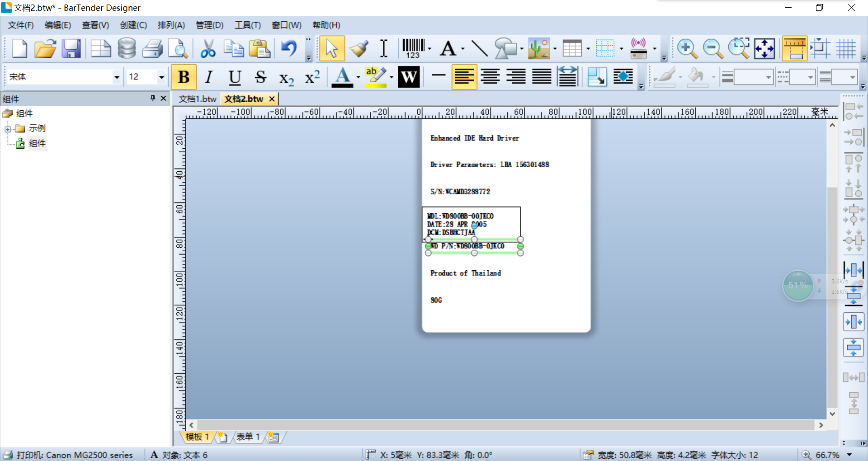Toggle Bold formatting
This screenshot has width=868, height=461.
pos(184,77)
